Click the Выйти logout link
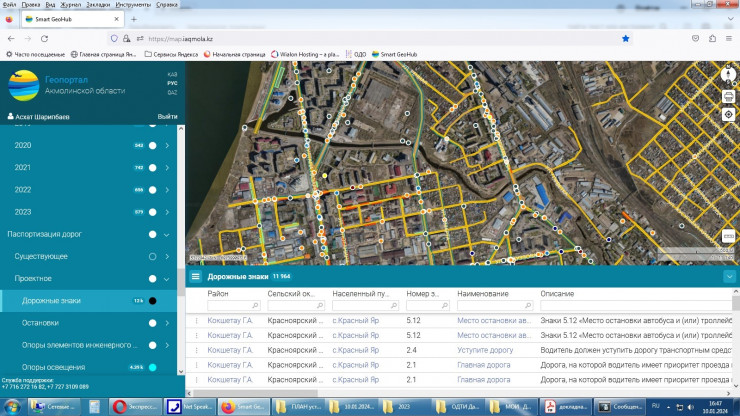The height and width of the screenshot is (416, 740). point(167,117)
